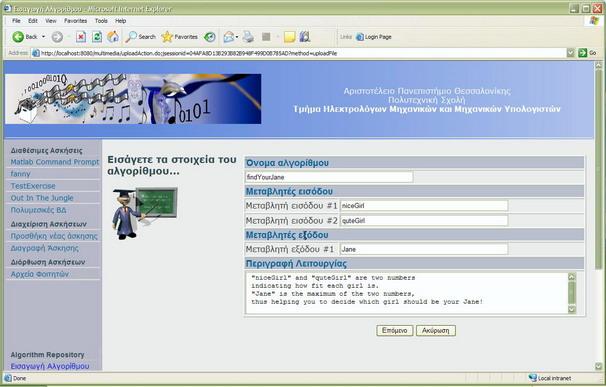This screenshot has height=387, width=606.
Task: Click the page icon in address bar
Action: pos(36,53)
